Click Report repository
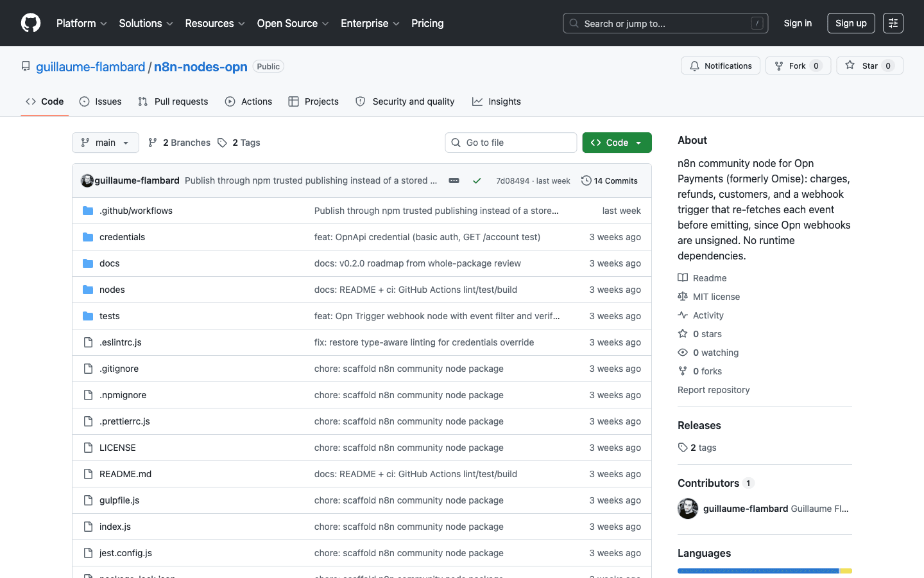 [714, 390]
